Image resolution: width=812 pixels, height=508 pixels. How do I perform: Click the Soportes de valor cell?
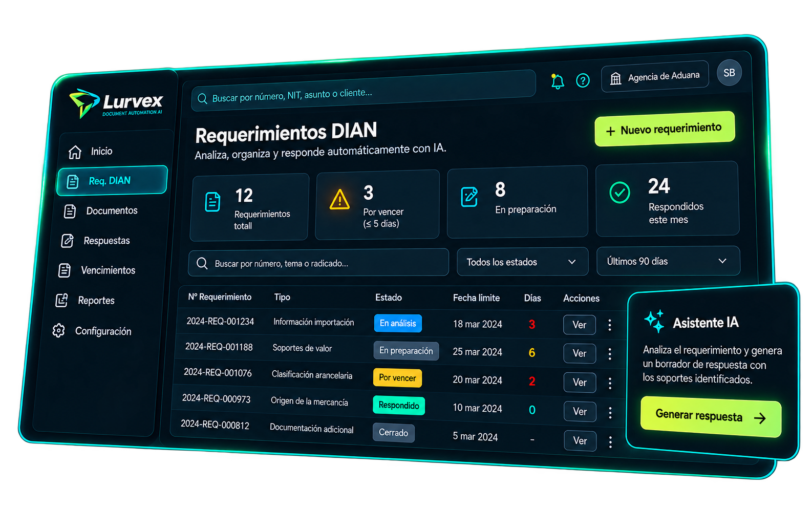pyautogui.click(x=302, y=348)
